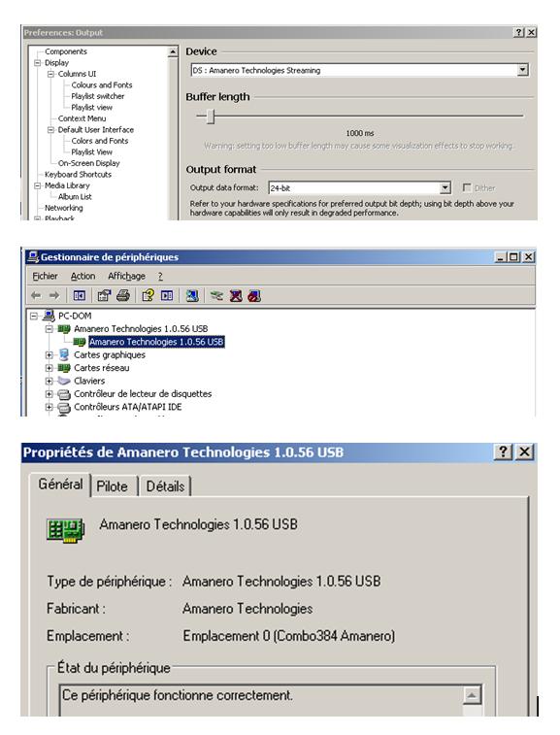Select Colours and Fonts under Columns UI

[102, 84]
